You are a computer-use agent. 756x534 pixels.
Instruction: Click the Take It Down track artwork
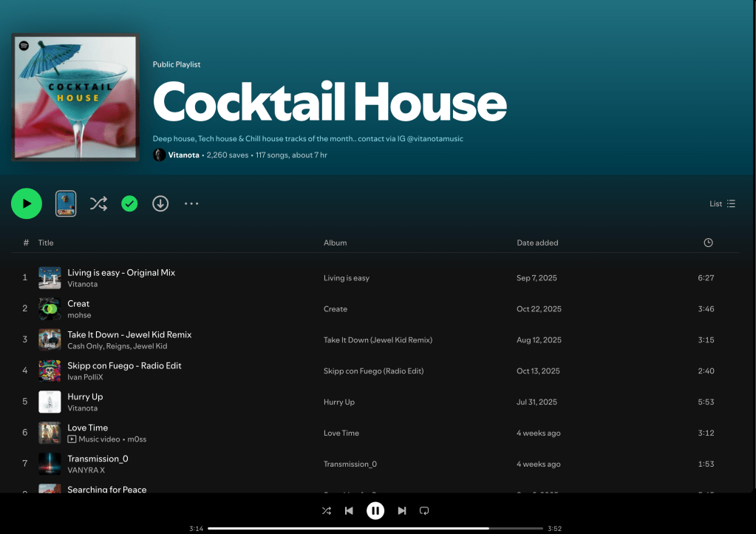click(x=50, y=339)
